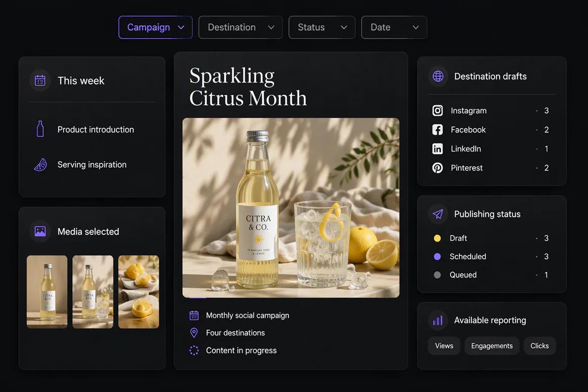Click the Queued status label
Image resolution: width=588 pixels, height=392 pixels.
[x=463, y=275]
